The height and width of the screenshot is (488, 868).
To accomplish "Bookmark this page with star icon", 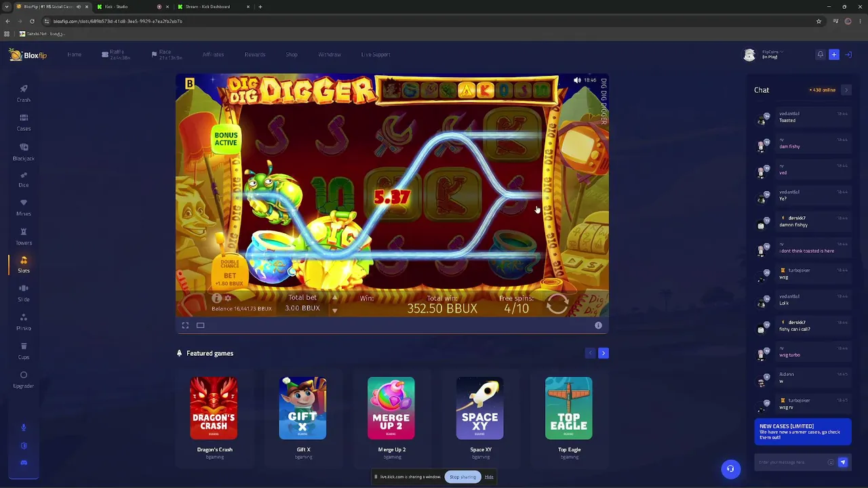I will [818, 21].
